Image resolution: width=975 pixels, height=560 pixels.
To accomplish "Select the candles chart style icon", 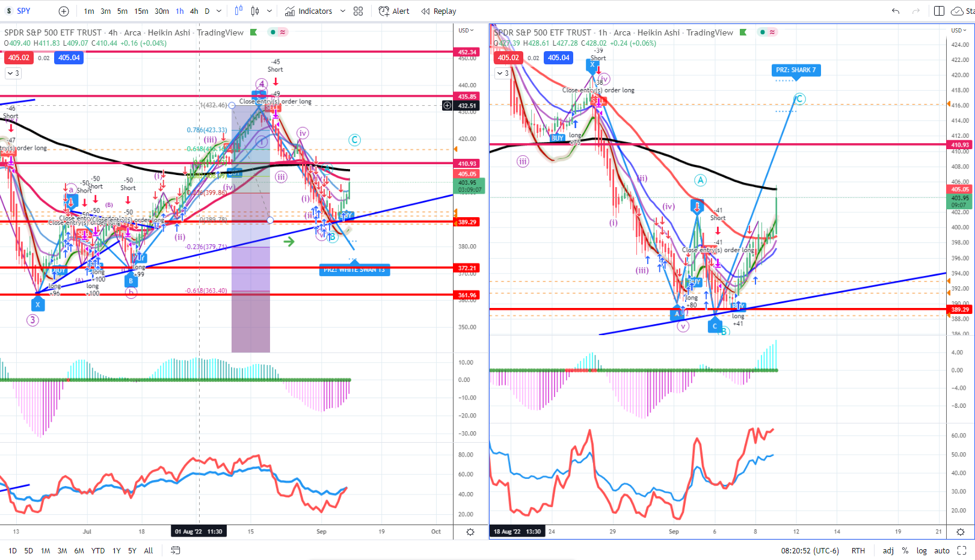I will (x=255, y=11).
